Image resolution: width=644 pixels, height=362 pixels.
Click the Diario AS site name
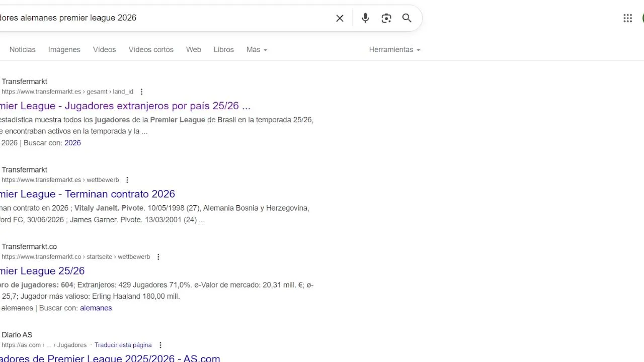point(17,335)
